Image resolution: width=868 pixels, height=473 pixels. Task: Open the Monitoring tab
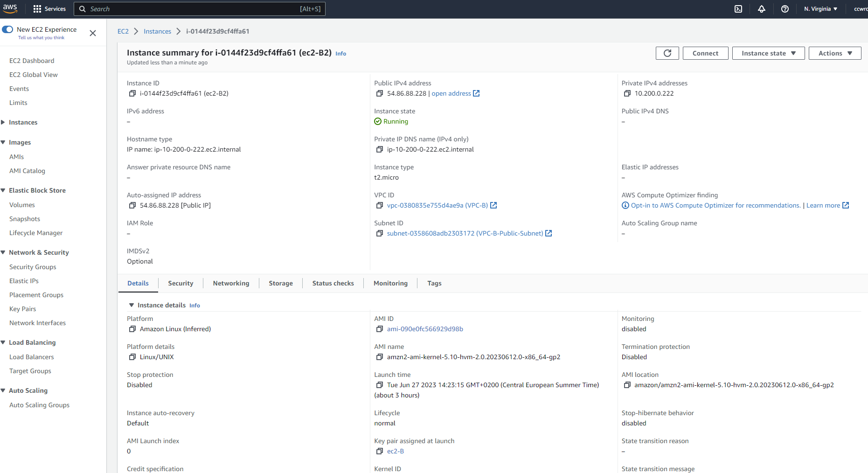(390, 283)
